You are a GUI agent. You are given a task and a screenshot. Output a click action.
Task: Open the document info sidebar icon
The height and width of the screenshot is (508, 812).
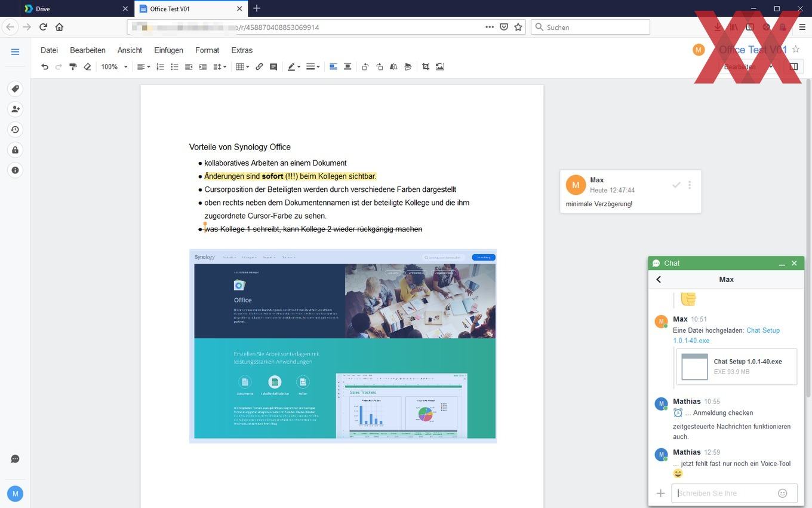coord(16,170)
